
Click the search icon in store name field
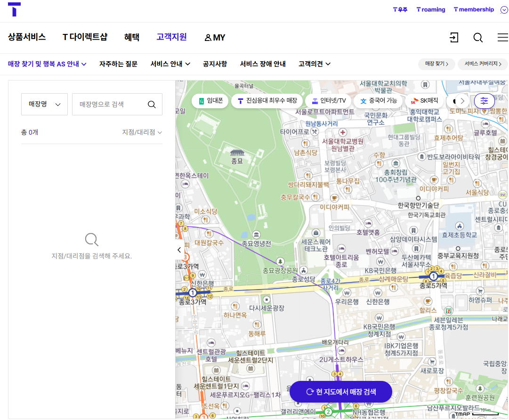click(152, 104)
